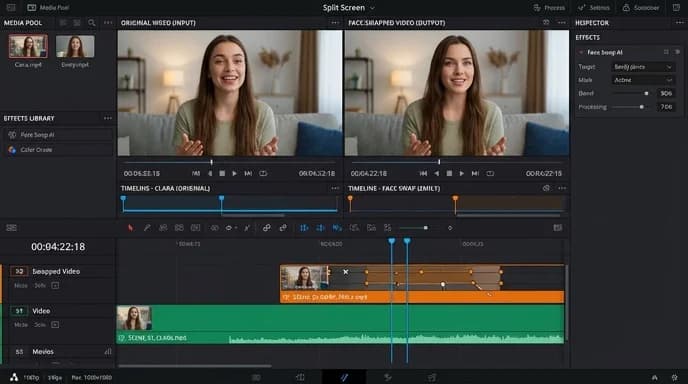Adjust the timeline zoom slider in toolbar
The image size is (688, 384).
tap(425, 228)
